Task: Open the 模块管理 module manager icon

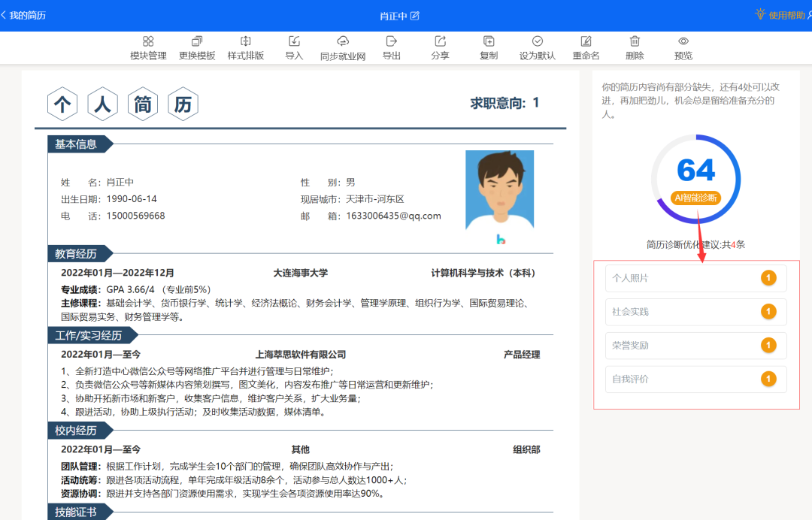Action: (x=148, y=42)
